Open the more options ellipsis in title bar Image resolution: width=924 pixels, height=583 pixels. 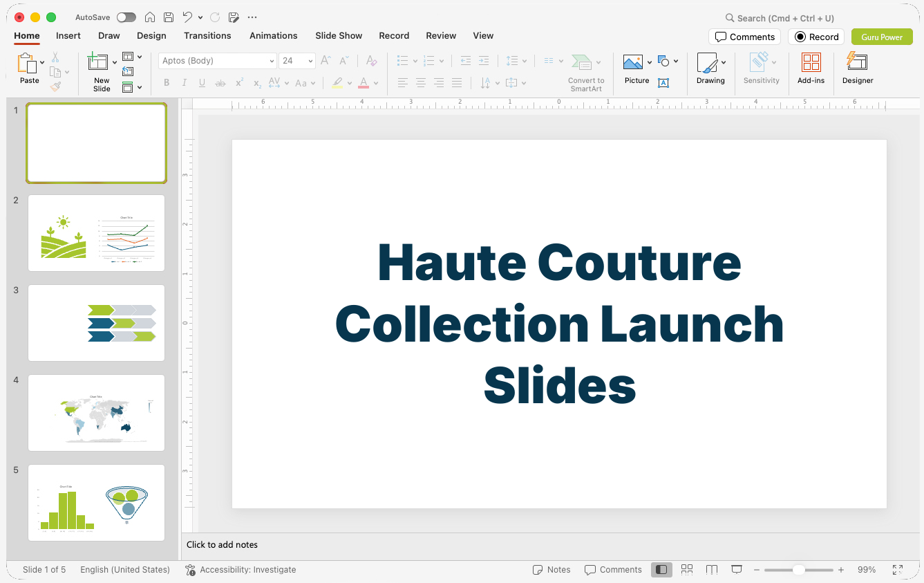click(252, 17)
